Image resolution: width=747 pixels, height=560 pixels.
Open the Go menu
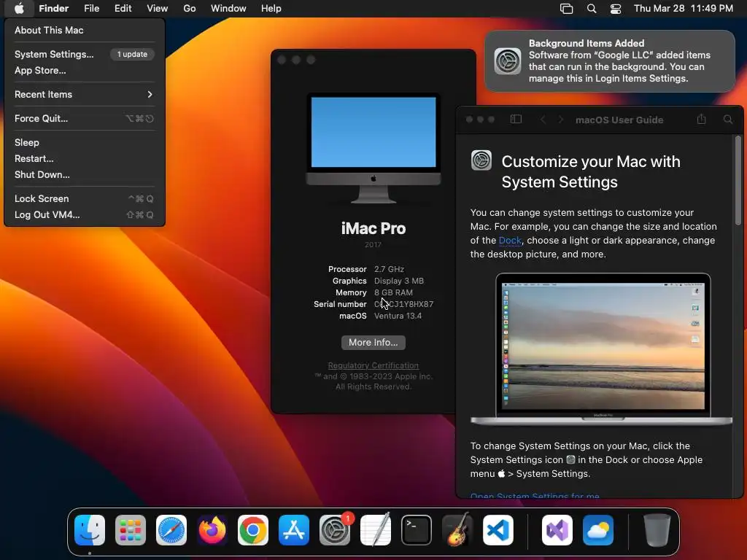click(x=190, y=9)
